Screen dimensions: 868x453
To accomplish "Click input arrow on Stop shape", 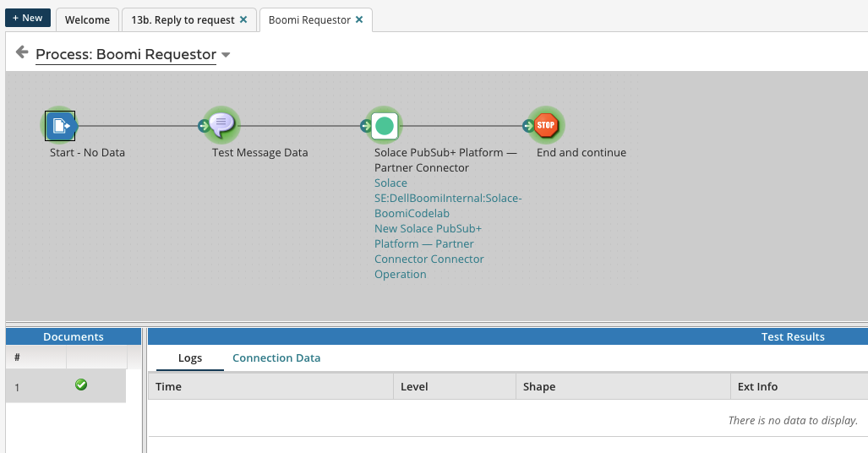I will 528,127.
